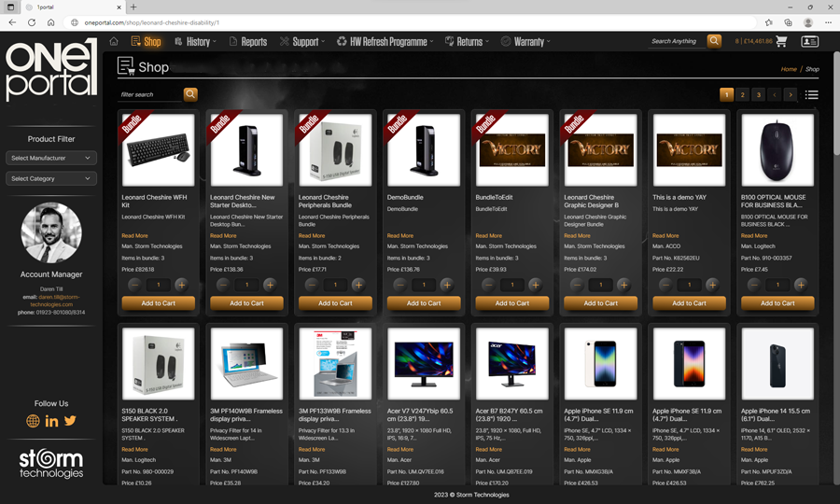Click the filter search input field
The width and height of the screenshot is (840, 504).
point(149,94)
